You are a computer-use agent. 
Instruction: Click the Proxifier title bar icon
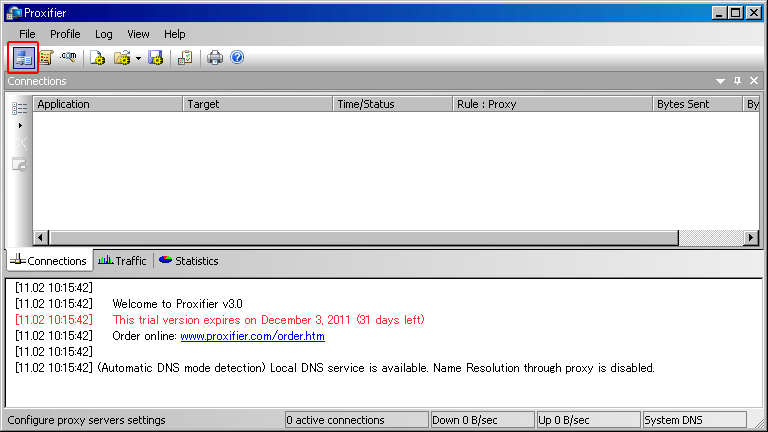pyautogui.click(x=14, y=13)
